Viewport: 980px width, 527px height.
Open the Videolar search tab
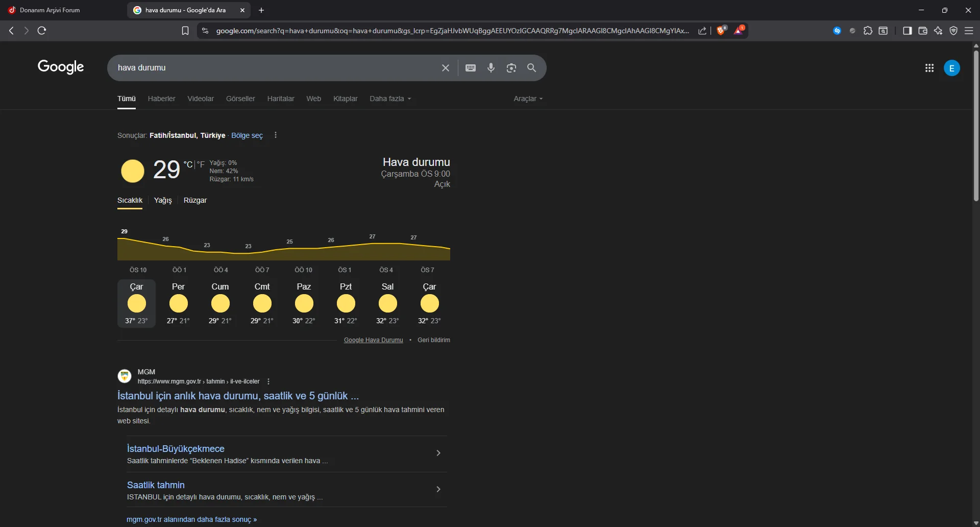201,99
